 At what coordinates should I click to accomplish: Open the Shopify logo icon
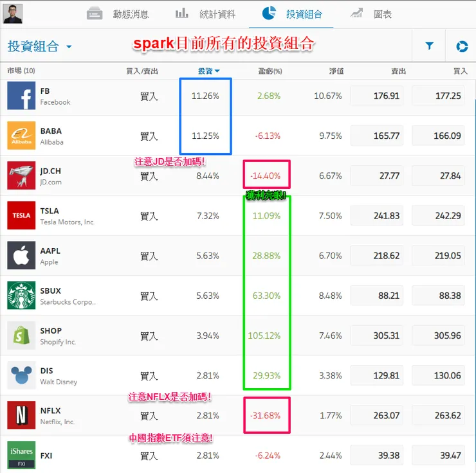[x=21, y=335]
